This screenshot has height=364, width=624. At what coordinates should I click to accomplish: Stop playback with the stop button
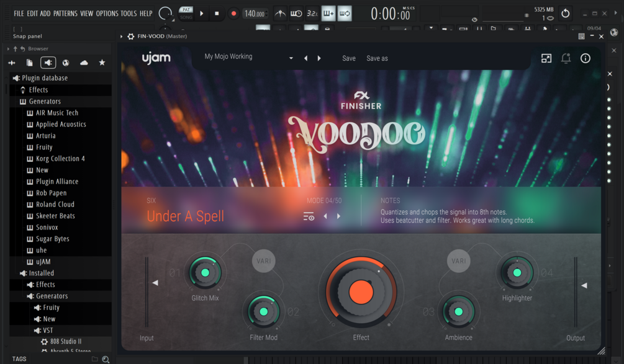click(x=217, y=14)
